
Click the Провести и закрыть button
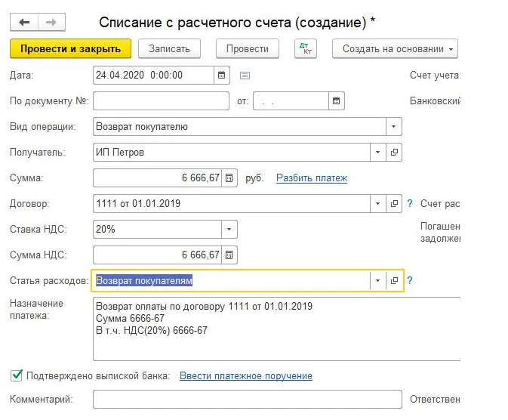[x=71, y=48]
